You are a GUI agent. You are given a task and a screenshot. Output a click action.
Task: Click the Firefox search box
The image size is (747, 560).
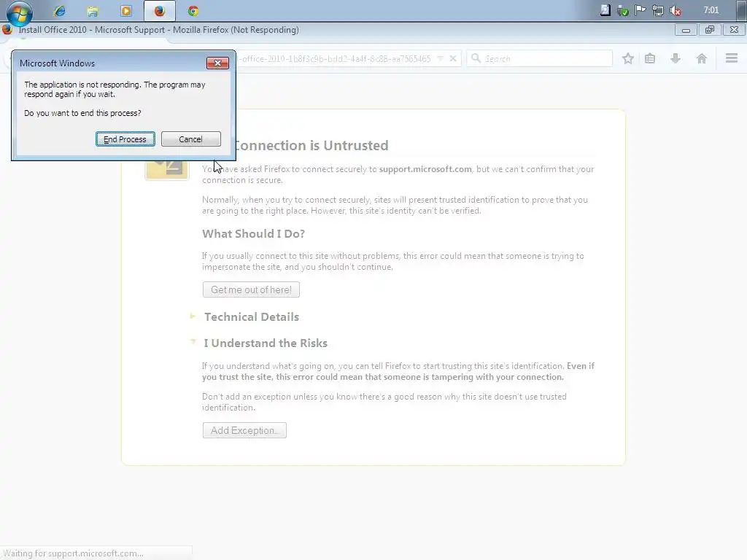click(x=539, y=58)
